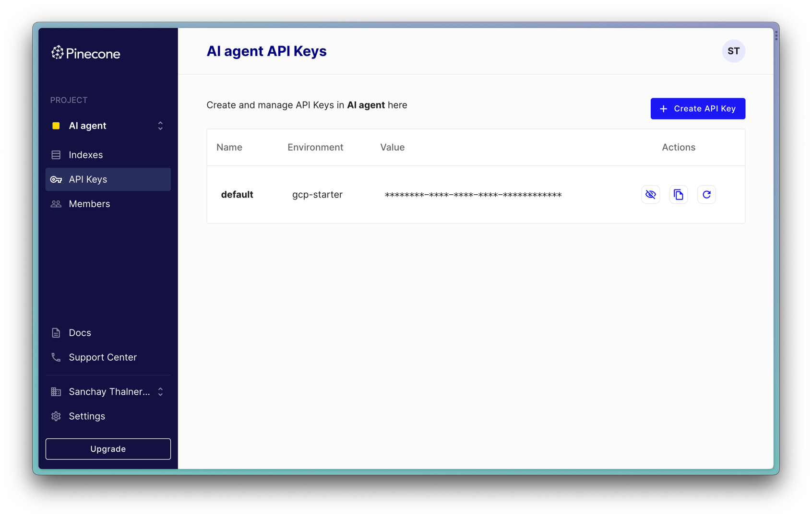Click the Settings gear icon
Screen dimensions: 812x518
[x=56, y=416]
